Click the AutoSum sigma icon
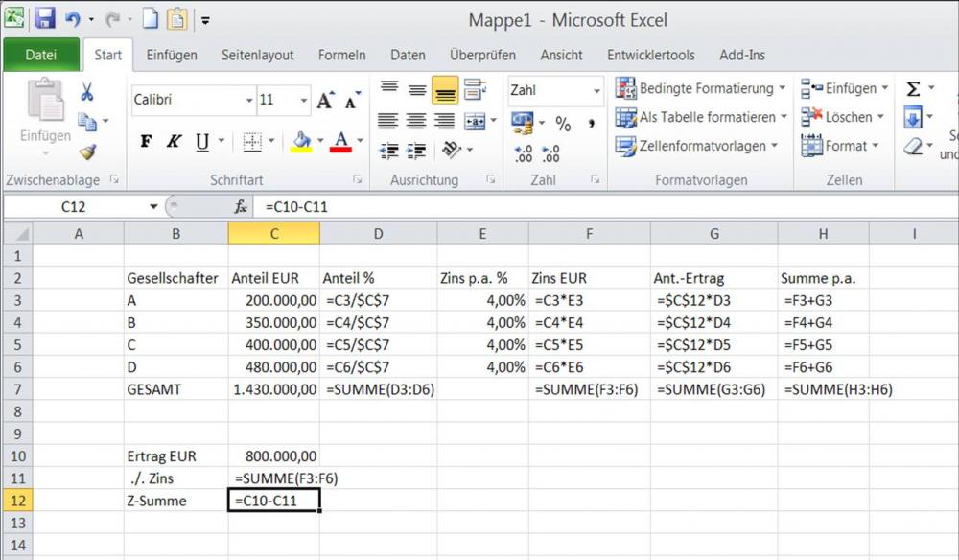959x560 pixels. [x=912, y=86]
